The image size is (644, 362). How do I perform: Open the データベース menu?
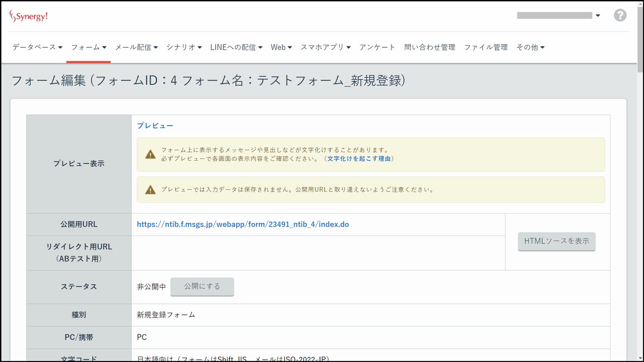37,47
